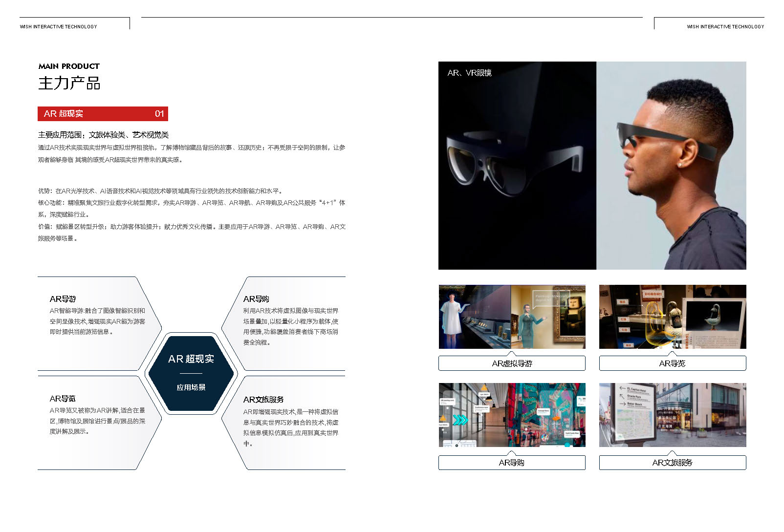Click the red AR 超现实 01 banner
The image size is (784, 532).
point(103,114)
